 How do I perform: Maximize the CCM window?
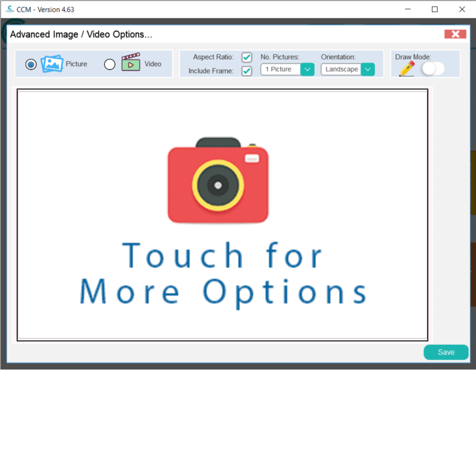pyautogui.click(x=435, y=9)
